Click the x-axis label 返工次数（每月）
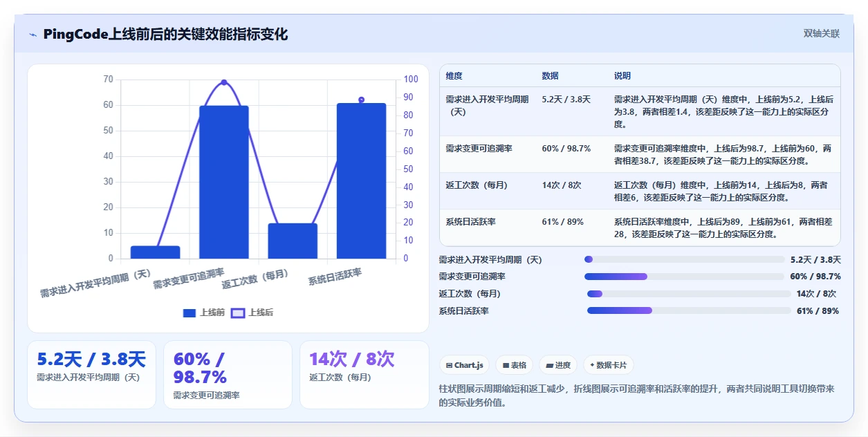The height and width of the screenshot is (437, 868). [x=255, y=279]
